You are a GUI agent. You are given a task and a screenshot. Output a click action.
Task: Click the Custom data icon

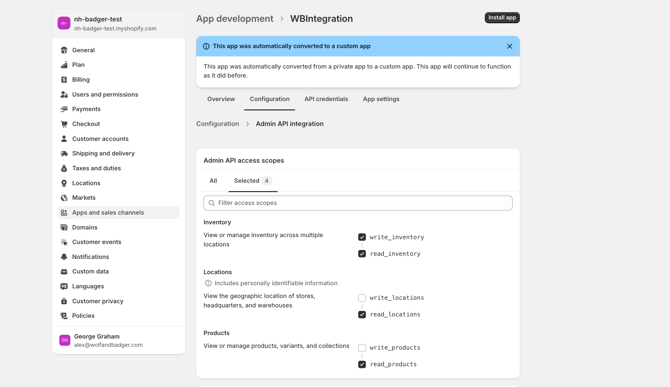pyautogui.click(x=64, y=272)
